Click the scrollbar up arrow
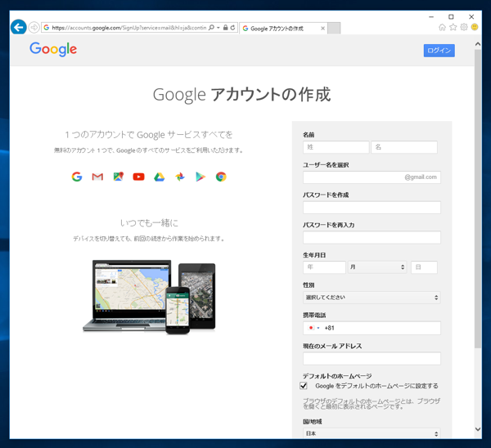This screenshot has width=491, height=448. (x=478, y=44)
